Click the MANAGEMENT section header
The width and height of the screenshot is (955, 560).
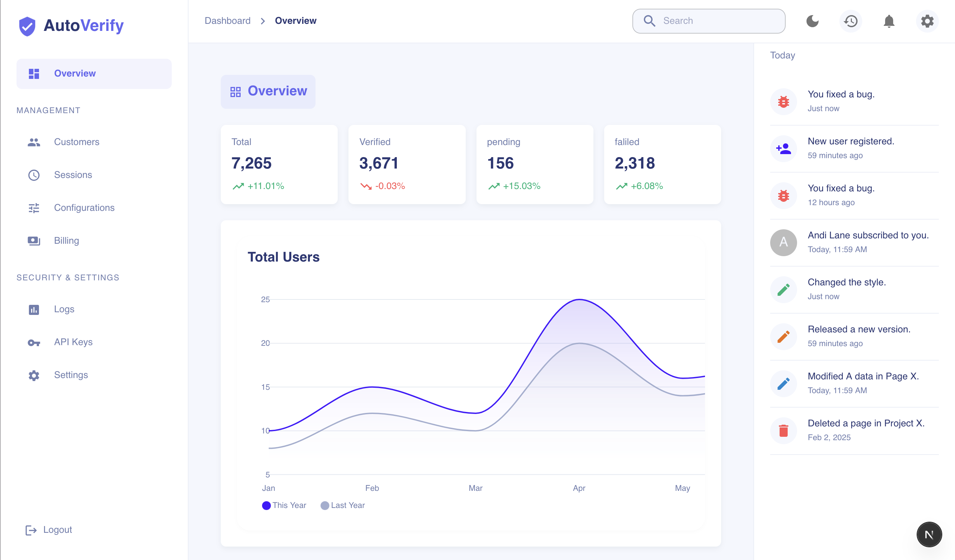(x=48, y=110)
